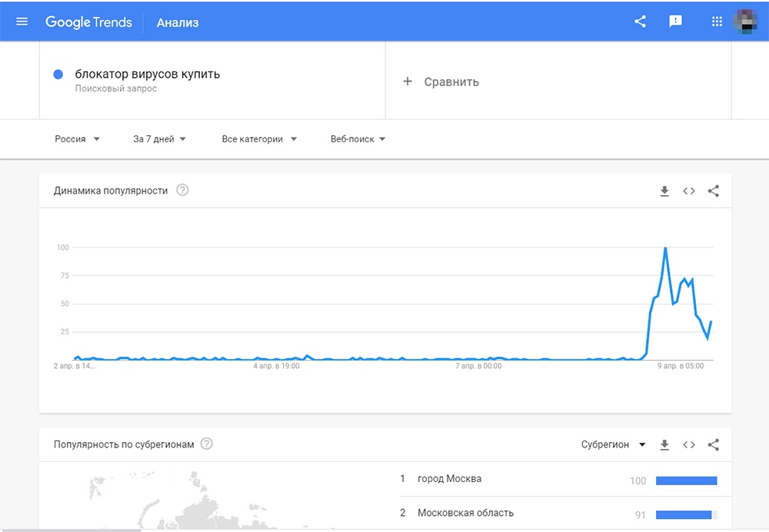Get embed code for the dynamics chart
The height and width of the screenshot is (532, 769).
tap(689, 191)
